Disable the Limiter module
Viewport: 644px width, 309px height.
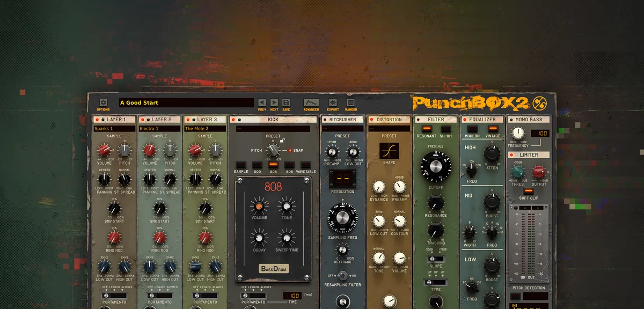tap(511, 155)
